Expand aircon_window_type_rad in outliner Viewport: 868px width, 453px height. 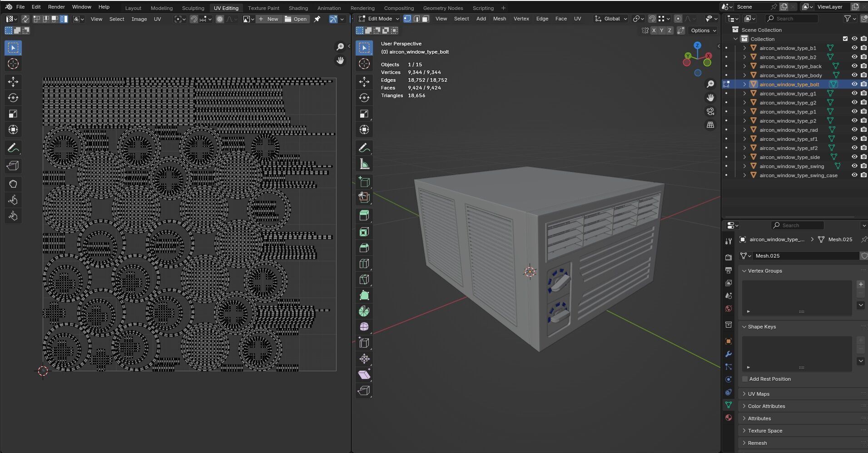coord(744,129)
